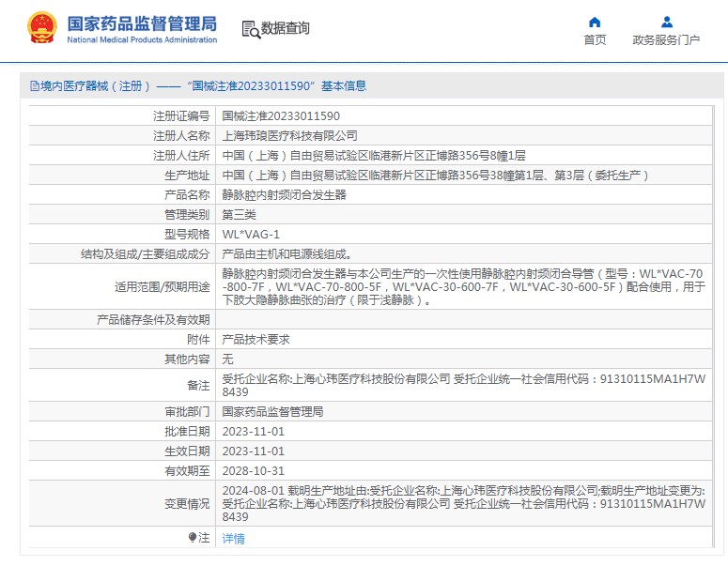Click National Medical Products Administration text

142,40
